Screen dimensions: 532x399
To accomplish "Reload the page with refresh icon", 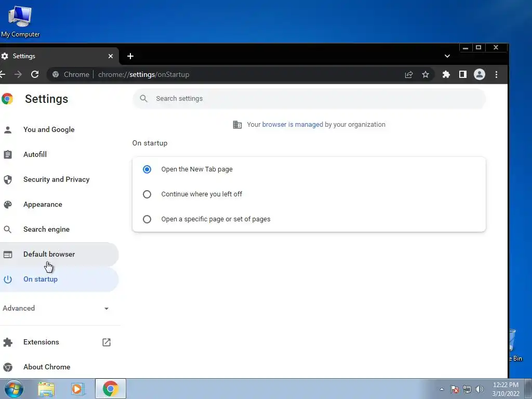I will coord(35,75).
